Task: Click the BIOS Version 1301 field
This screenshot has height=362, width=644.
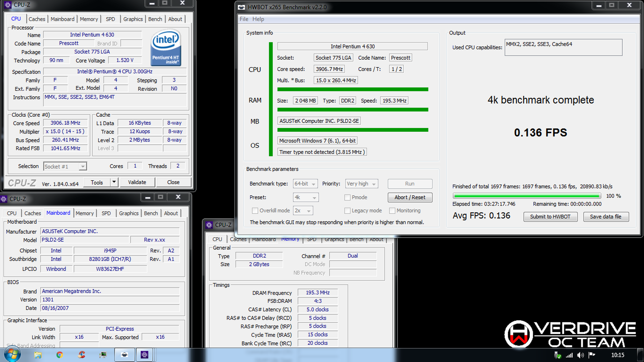Action: coord(110,300)
